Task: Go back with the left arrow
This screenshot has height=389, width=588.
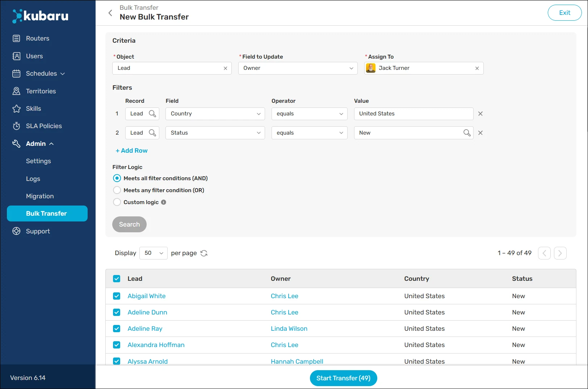Action: pos(110,13)
